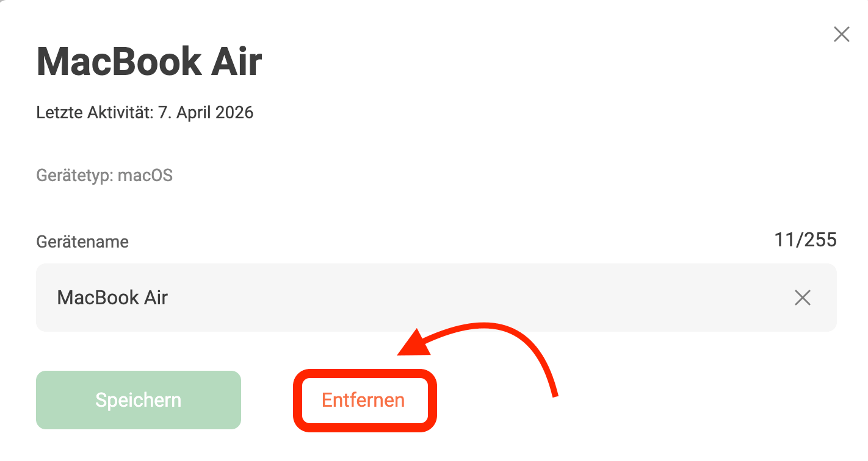
Task: Click the Entfernen link to remove device
Action: tap(363, 400)
